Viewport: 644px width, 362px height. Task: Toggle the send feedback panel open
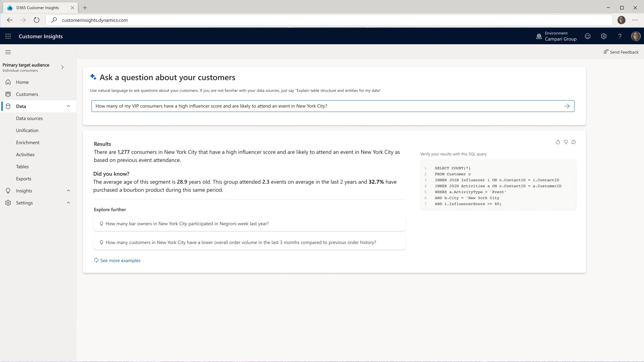pos(621,52)
